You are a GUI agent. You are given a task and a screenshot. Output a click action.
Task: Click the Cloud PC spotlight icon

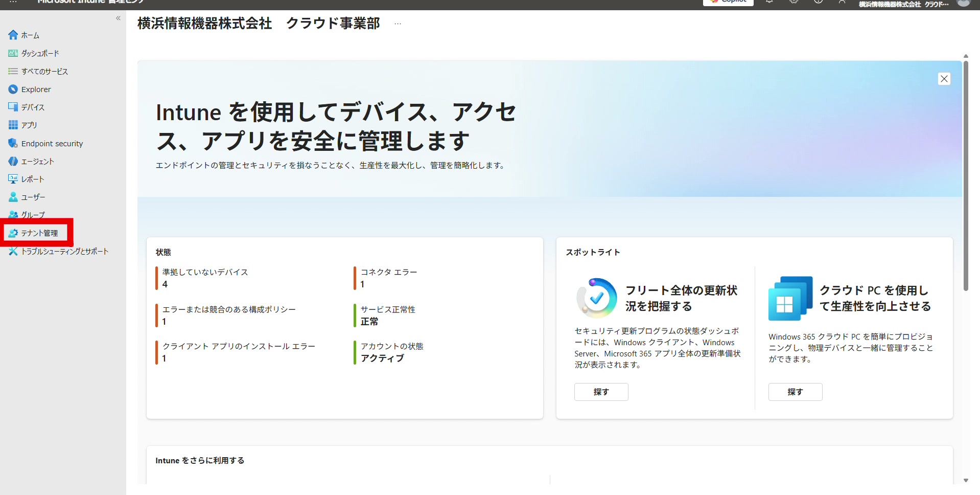point(790,298)
